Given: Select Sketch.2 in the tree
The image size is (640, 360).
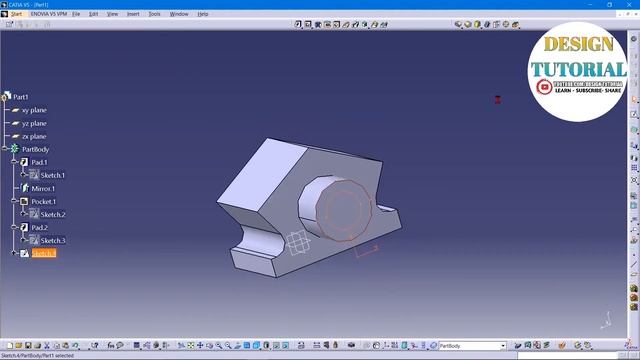Looking at the screenshot, I should [x=53, y=214].
